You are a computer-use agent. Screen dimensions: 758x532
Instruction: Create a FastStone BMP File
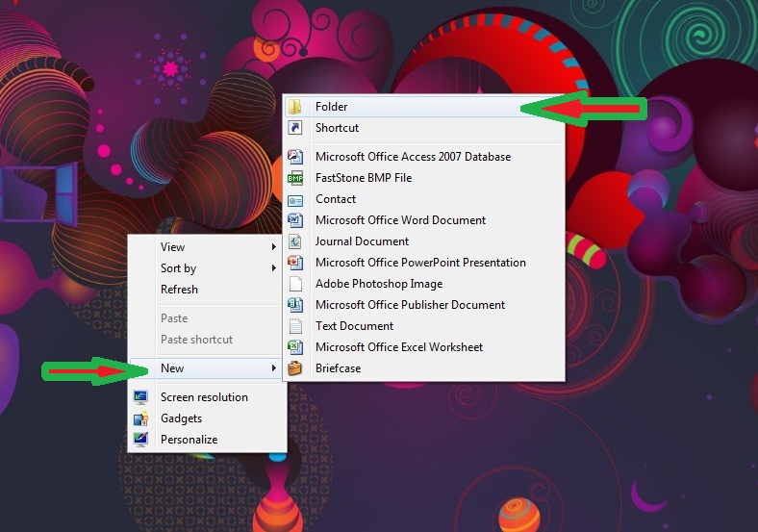click(x=423, y=178)
